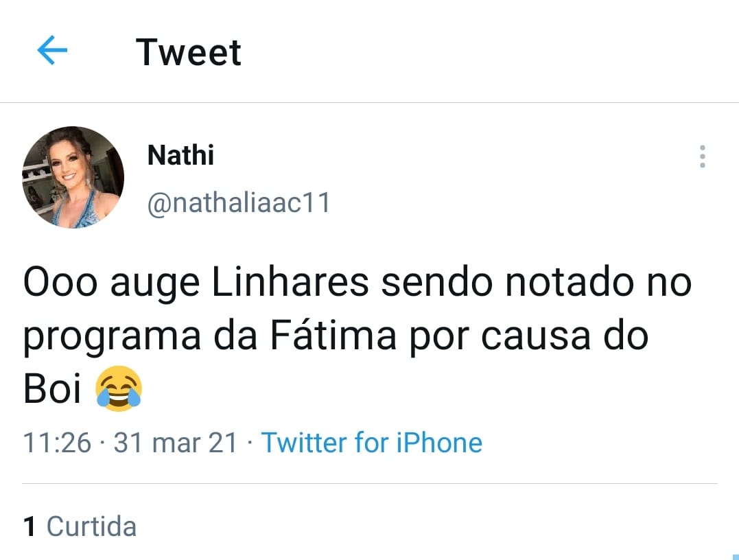Click the Curtida label
This screenshot has width=739, height=560.
[x=91, y=527]
